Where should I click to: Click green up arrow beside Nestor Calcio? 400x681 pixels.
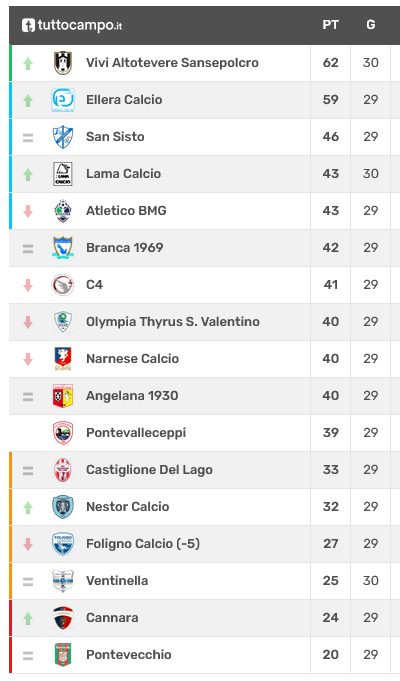(28, 507)
